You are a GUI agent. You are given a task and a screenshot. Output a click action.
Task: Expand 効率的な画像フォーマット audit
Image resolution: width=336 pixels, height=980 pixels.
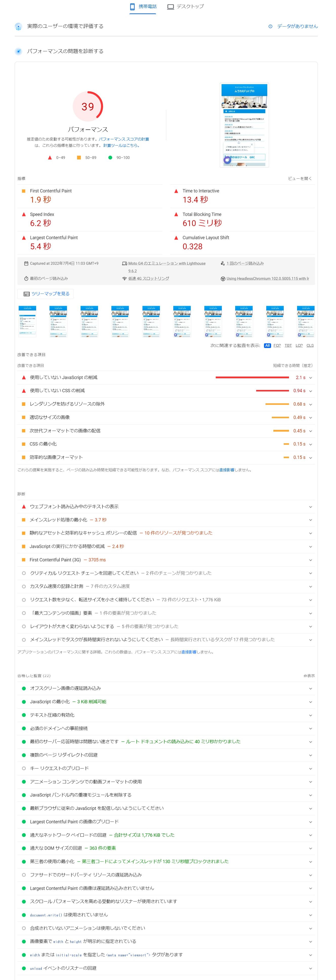click(166, 457)
